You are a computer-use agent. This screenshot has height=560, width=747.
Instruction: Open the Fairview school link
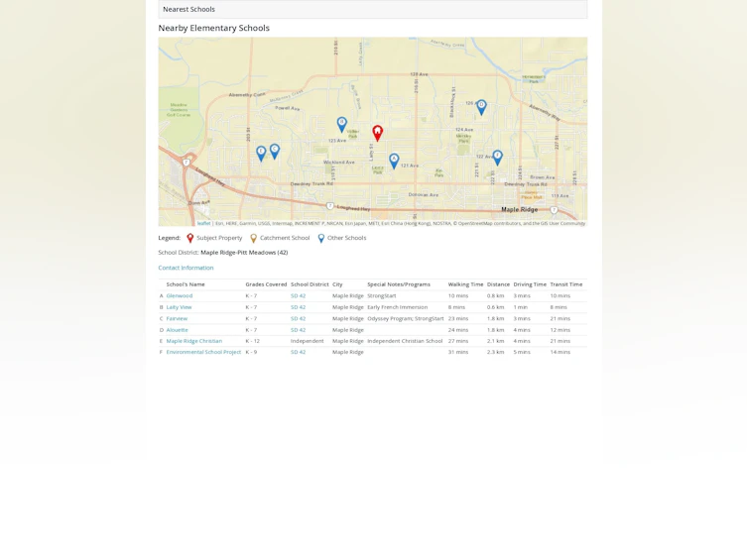(x=177, y=318)
